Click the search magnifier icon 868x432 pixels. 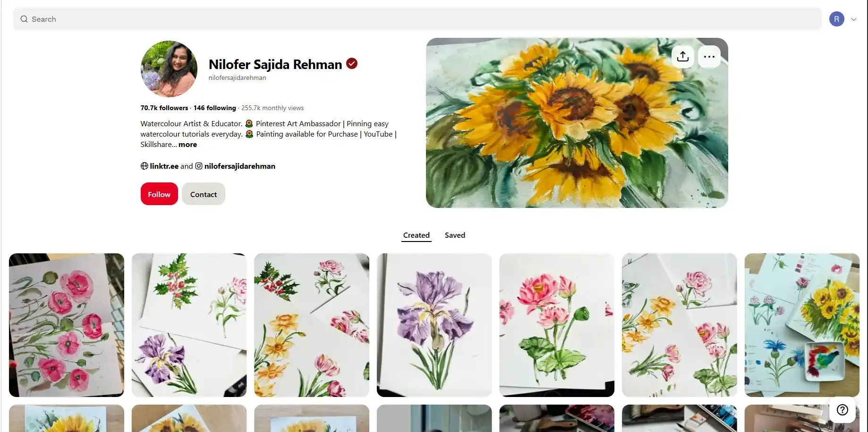[x=24, y=19]
